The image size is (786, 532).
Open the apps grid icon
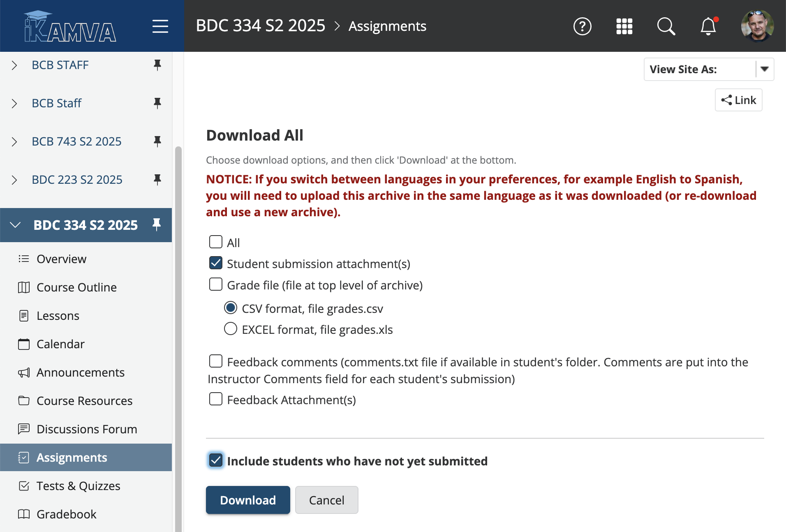pyautogui.click(x=624, y=27)
